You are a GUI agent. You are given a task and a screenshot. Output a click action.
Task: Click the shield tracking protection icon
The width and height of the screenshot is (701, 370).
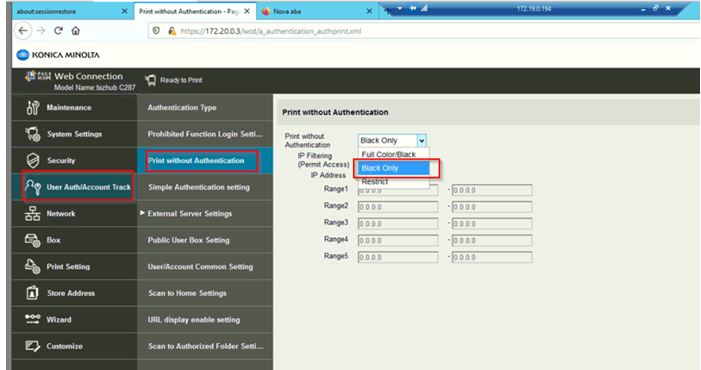[x=156, y=31]
